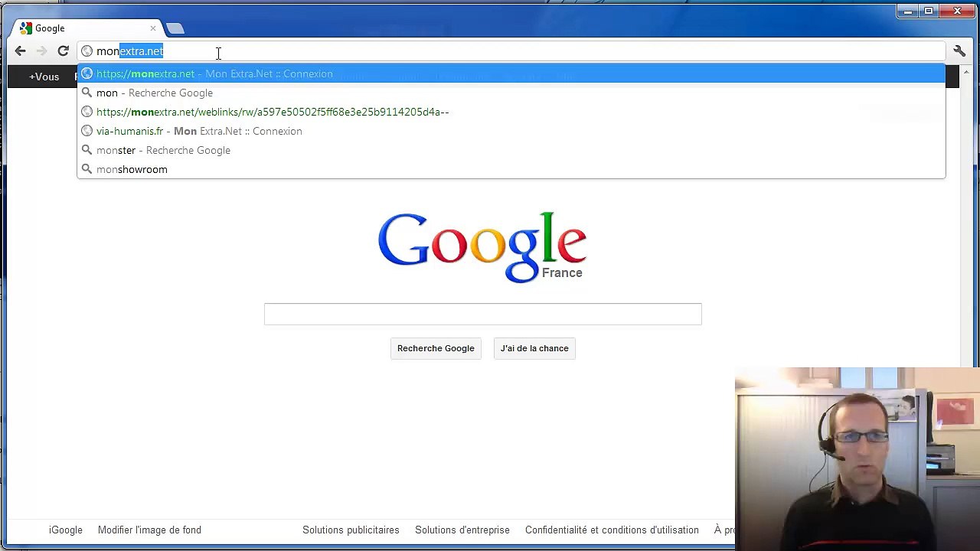Go back with the browser back arrow
This screenshot has width=980, height=551.
click(x=21, y=51)
